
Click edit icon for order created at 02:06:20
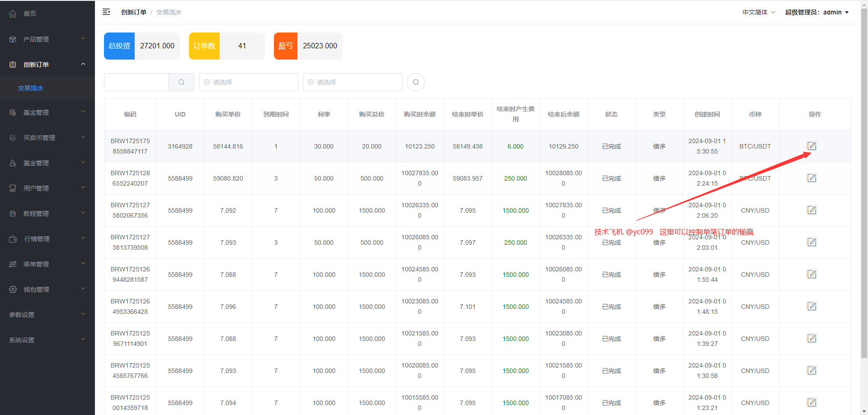811,210
